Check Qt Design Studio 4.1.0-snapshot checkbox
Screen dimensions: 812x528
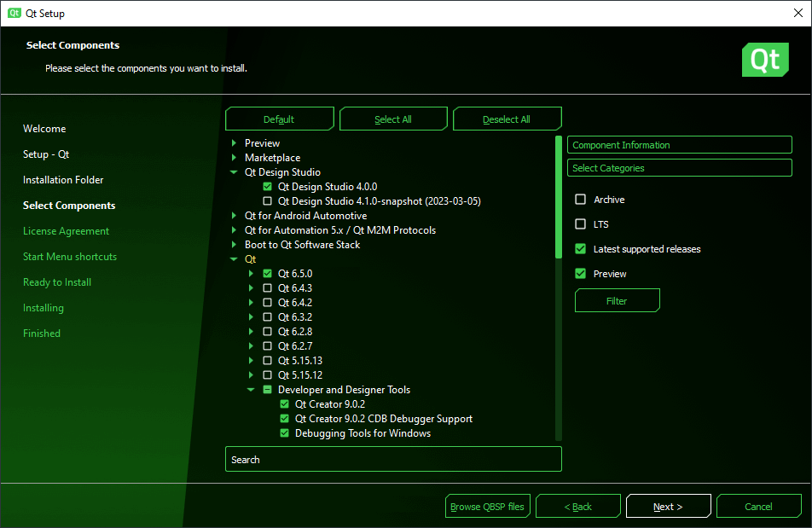268,201
